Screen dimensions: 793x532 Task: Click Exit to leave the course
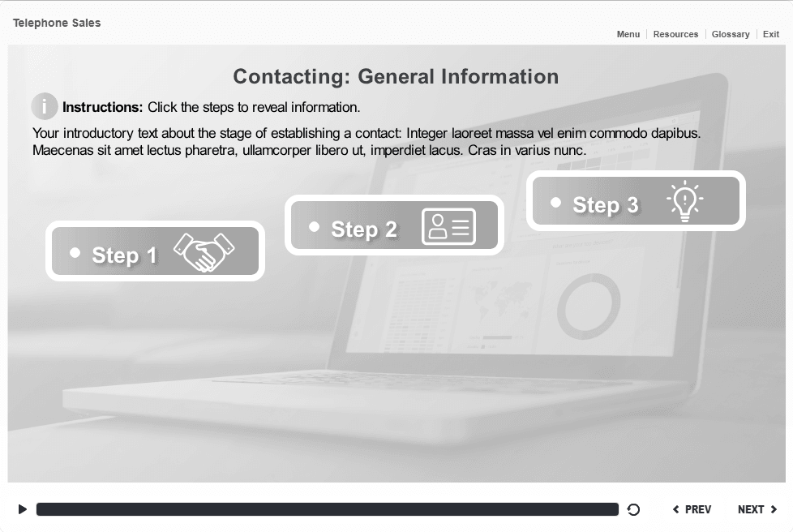[x=771, y=34]
